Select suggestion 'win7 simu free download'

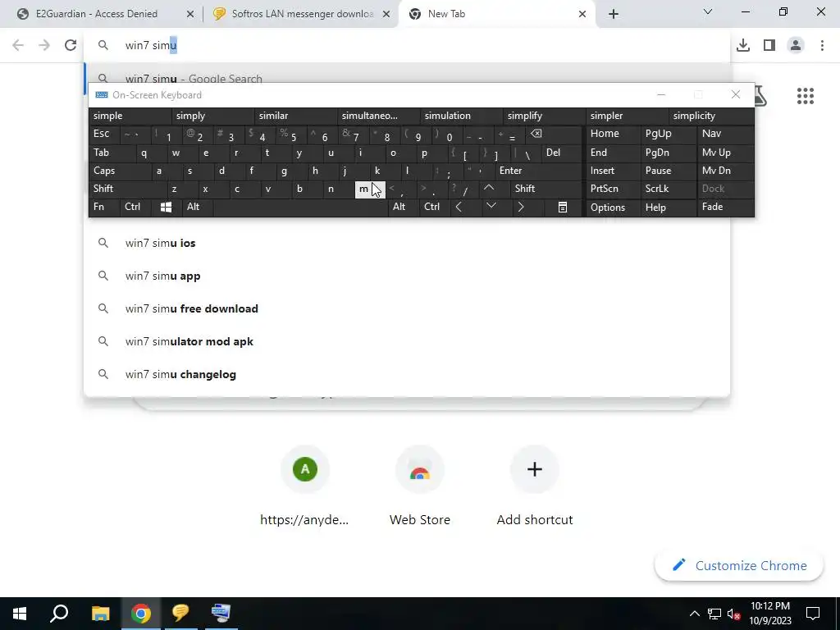407,308
